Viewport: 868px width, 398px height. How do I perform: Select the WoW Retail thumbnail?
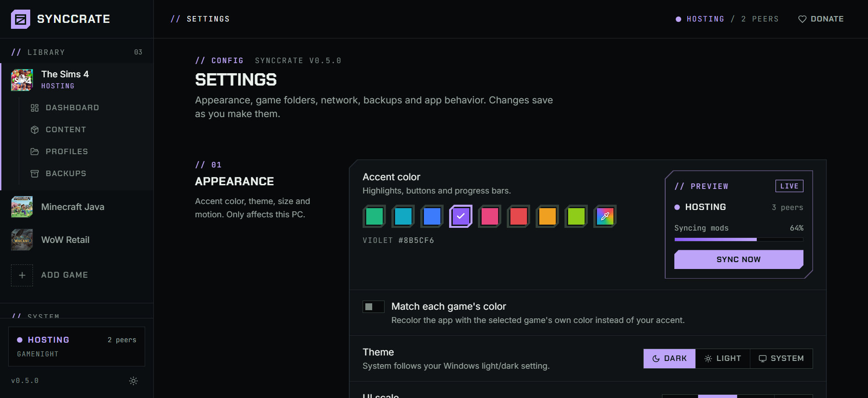click(22, 240)
